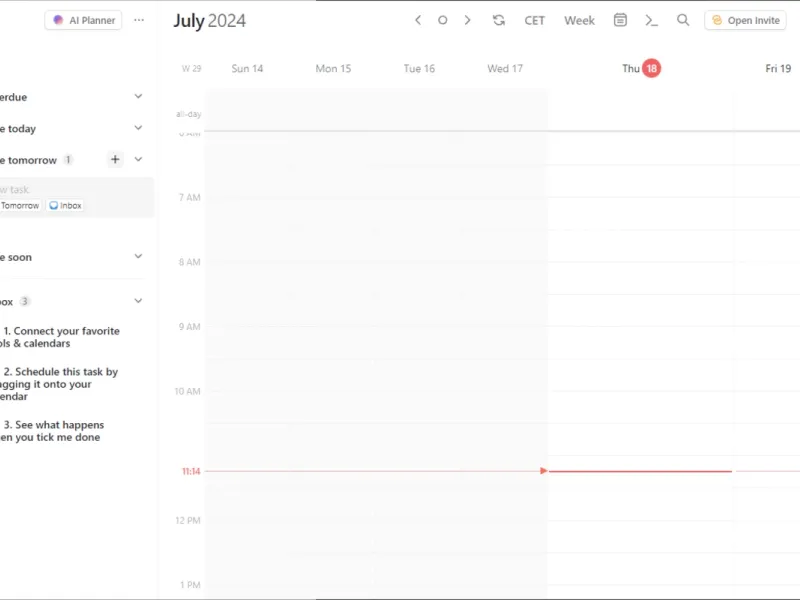The image size is (800, 600).
Task: Open the calendar list icon in toolbar
Action: (x=620, y=20)
